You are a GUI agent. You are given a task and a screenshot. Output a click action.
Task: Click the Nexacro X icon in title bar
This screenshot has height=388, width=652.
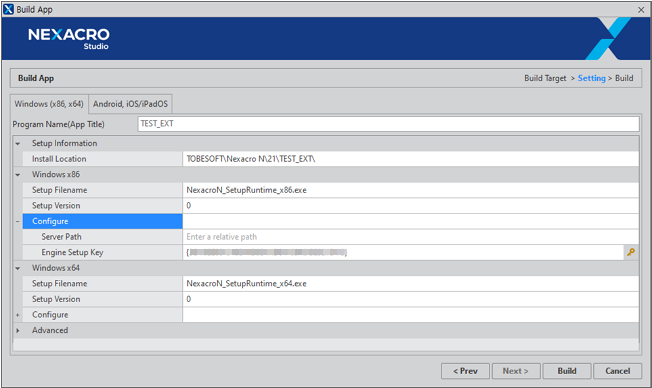[8, 9]
